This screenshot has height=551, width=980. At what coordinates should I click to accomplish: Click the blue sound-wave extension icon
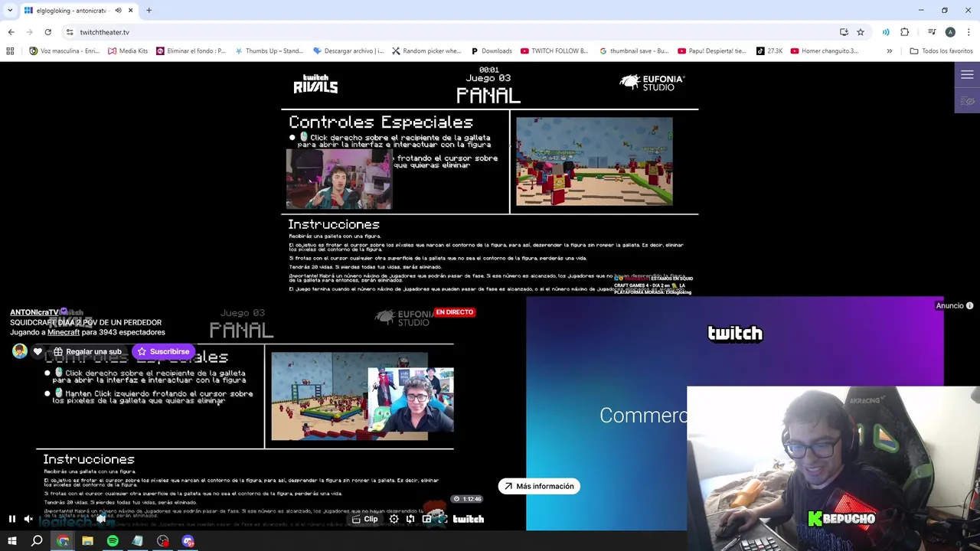click(886, 32)
